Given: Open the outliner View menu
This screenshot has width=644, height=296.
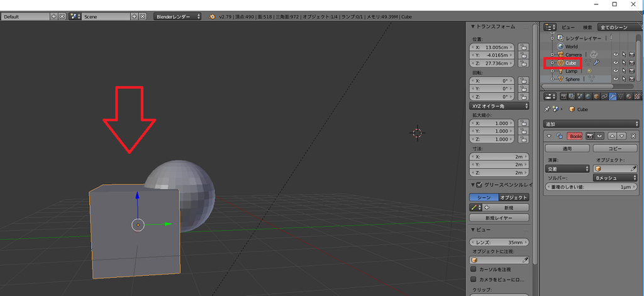Looking at the screenshot, I should point(568,28).
